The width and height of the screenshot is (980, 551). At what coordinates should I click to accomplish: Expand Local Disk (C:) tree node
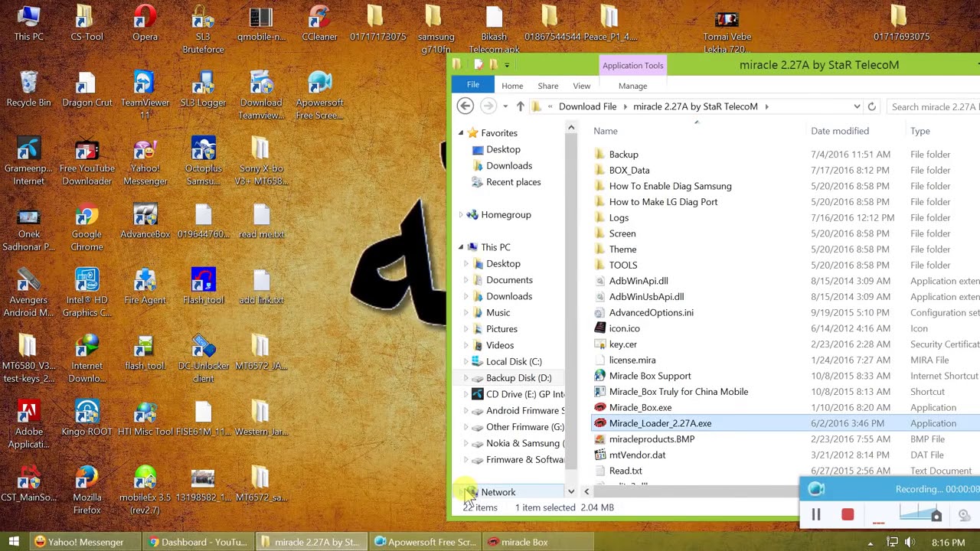(x=466, y=361)
